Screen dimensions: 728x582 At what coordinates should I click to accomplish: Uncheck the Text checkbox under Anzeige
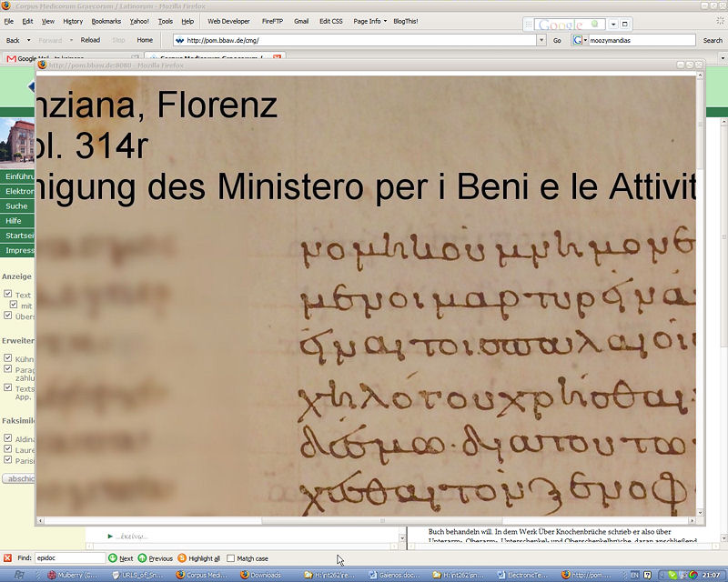click(7, 295)
